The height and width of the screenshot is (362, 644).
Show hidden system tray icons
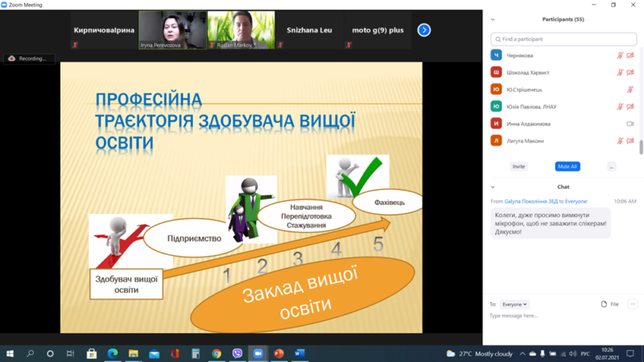522,354
